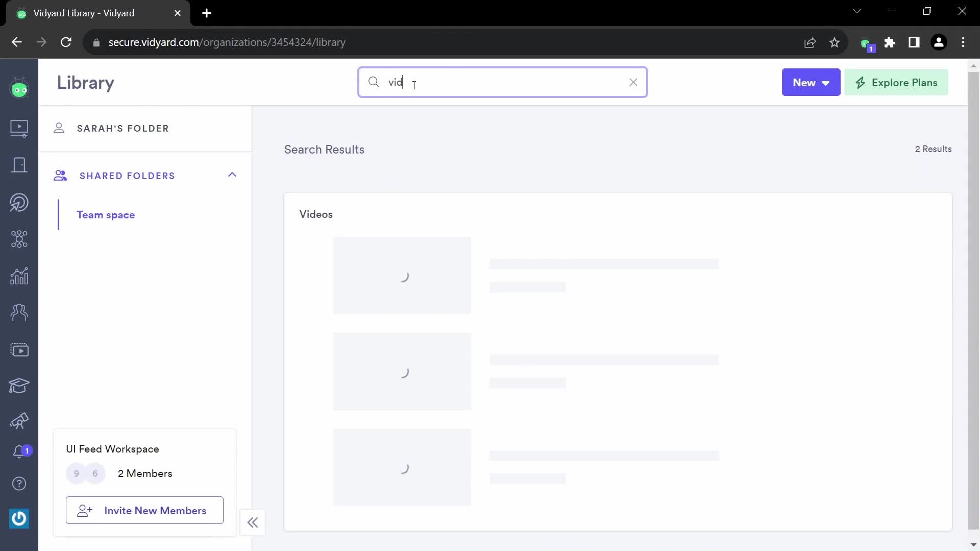Open the New dropdown button

point(811,83)
